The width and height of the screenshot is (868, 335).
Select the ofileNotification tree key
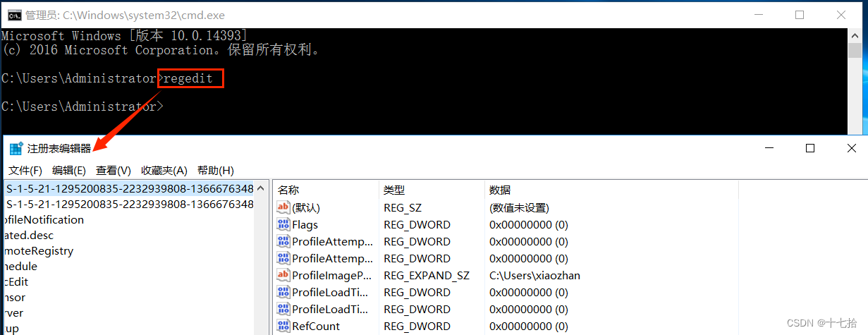tap(43, 219)
